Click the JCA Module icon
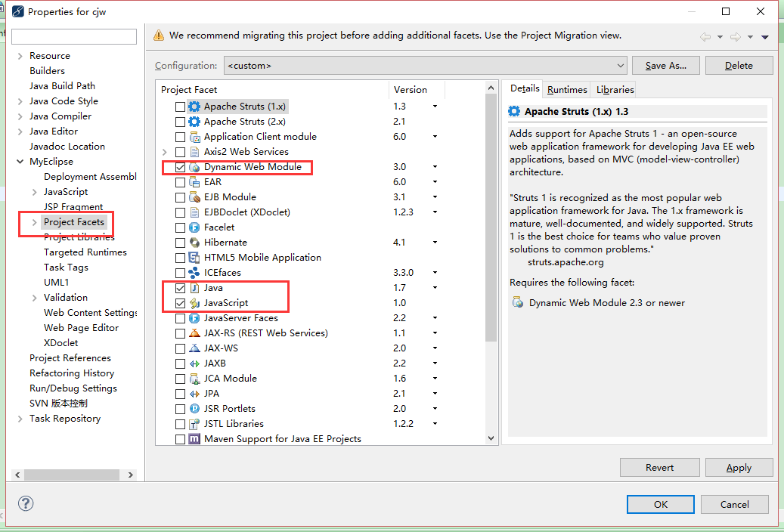 [x=194, y=379]
